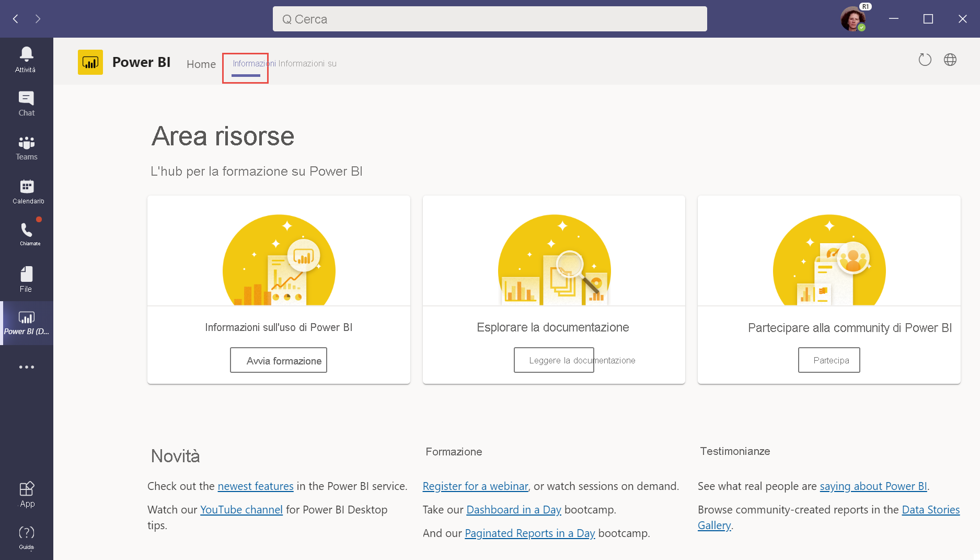Viewport: 980px width, 560px height.
Task: Click the documentation card illustration
Action: tap(554, 260)
